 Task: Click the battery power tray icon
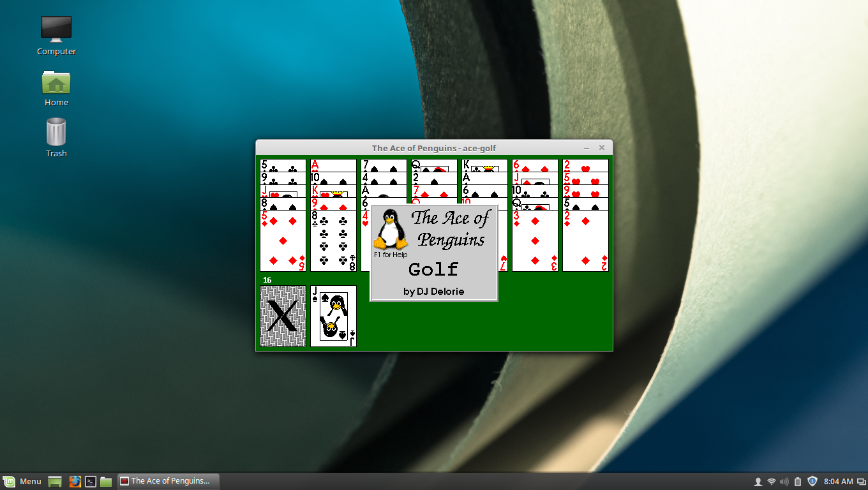[798, 481]
